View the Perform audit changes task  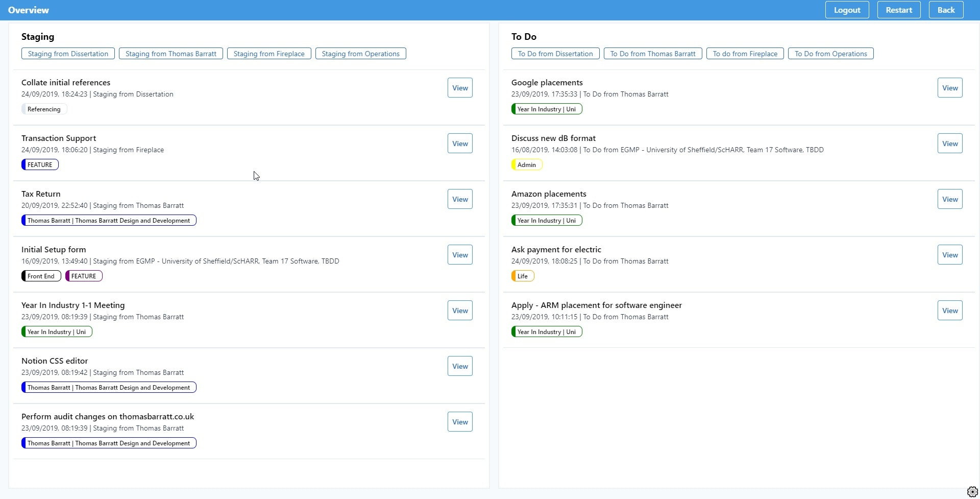pyautogui.click(x=460, y=422)
